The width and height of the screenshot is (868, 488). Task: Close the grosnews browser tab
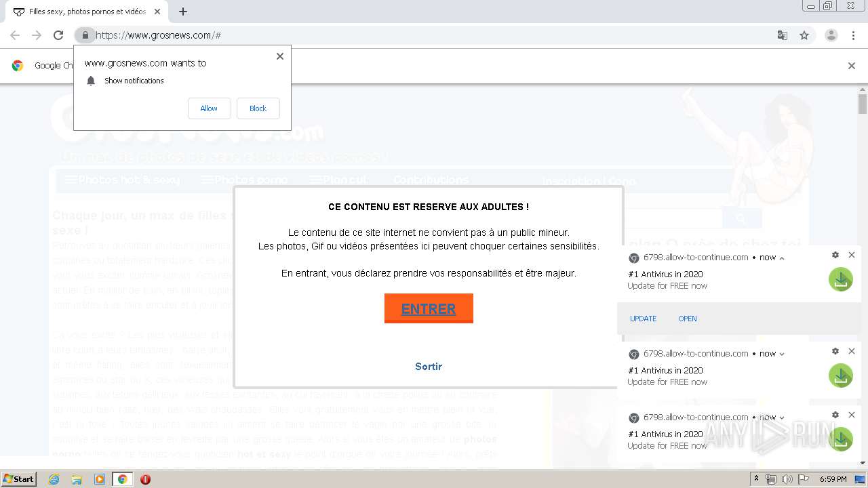(x=157, y=12)
